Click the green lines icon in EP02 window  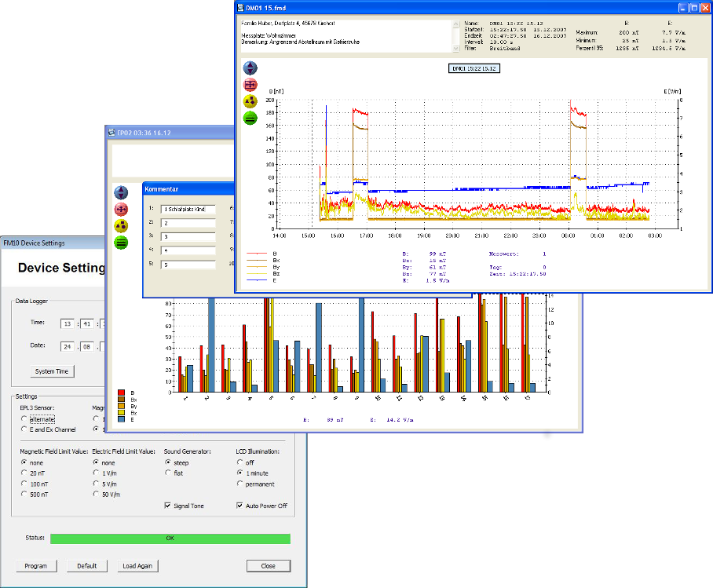coord(121,243)
